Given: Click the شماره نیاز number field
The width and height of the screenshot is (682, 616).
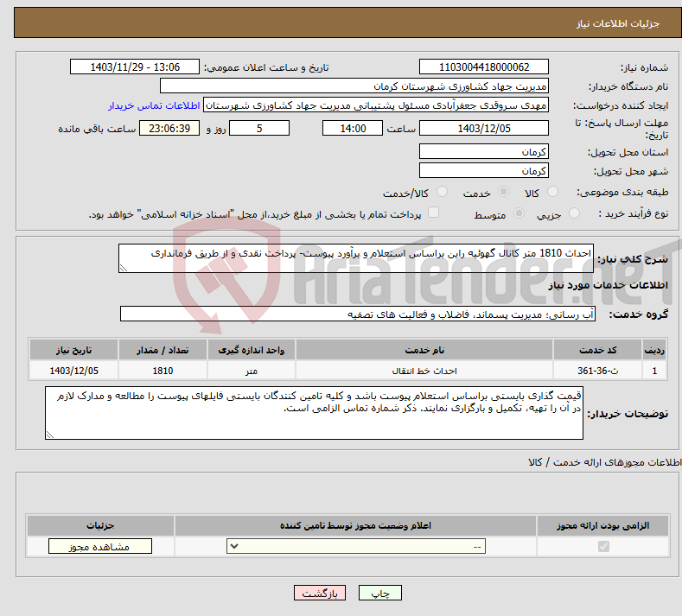Looking at the screenshot, I should pos(484,67).
